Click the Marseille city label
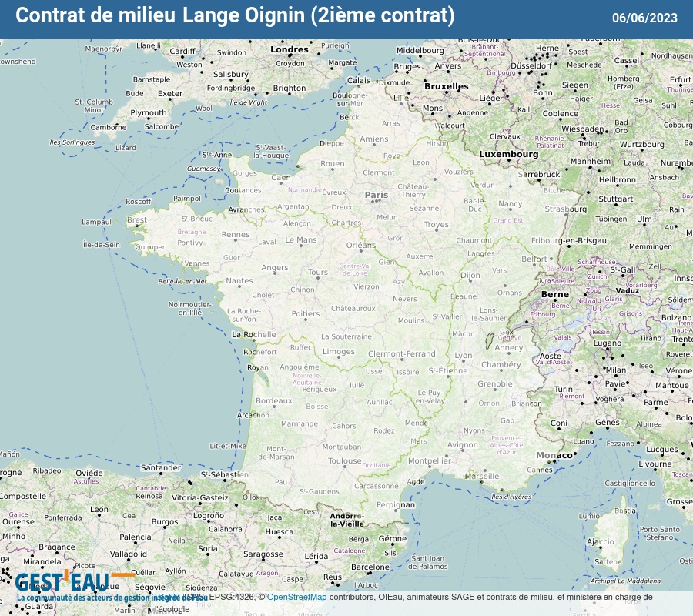 pyautogui.click(x=482, y=476)
